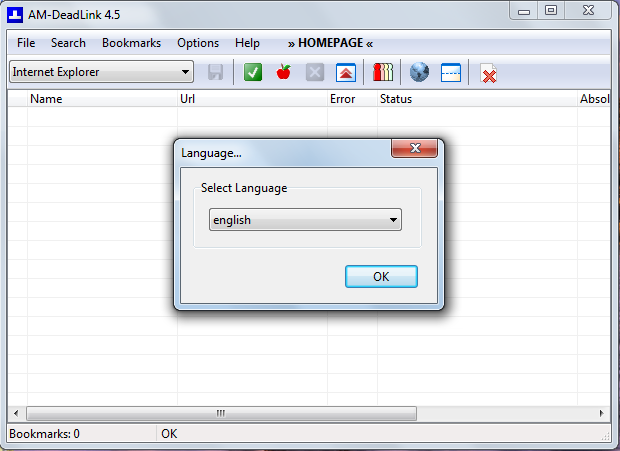Viewport: 620px width, 451px height.
Task: Click the Bookmarks: 0 status text
Action: coord(44,434)
